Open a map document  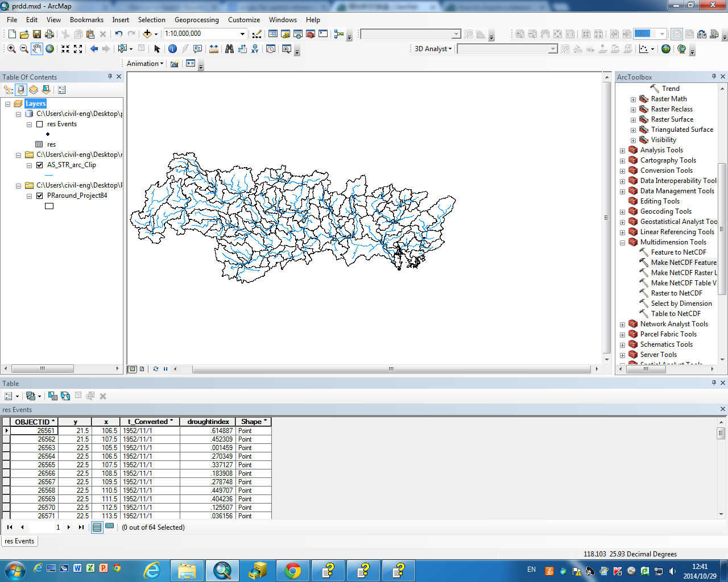pos(24,34)
